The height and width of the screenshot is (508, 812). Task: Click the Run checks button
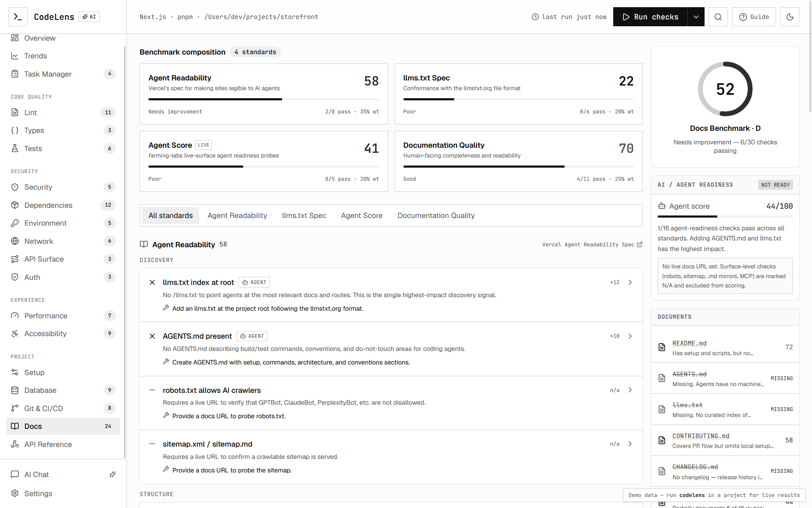[650, 17]
